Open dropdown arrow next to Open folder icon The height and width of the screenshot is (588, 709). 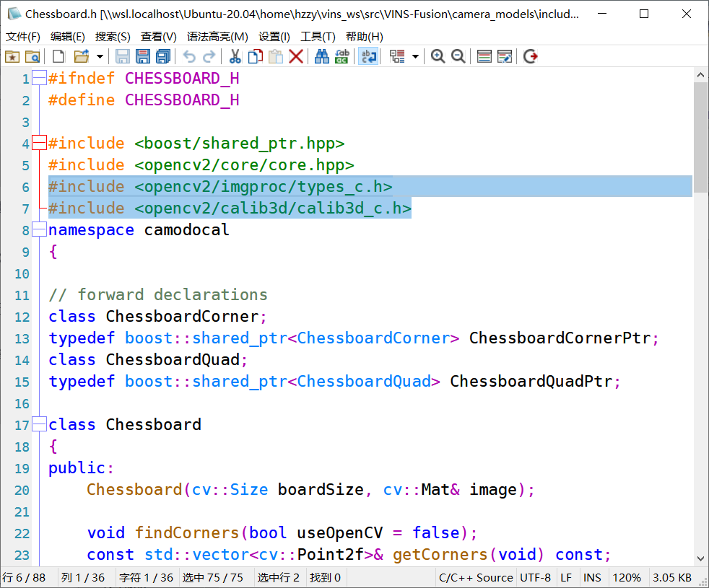pos(100,56)
